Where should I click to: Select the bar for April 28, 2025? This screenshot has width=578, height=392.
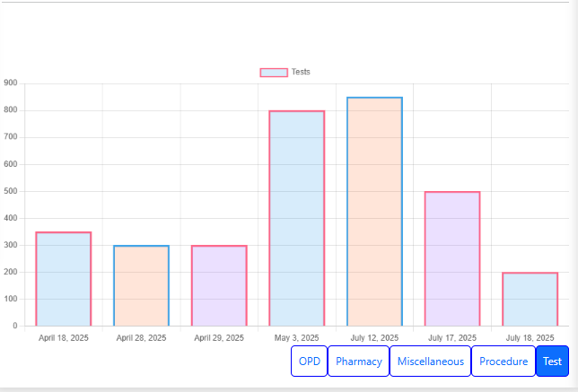[x=141, y=285]
